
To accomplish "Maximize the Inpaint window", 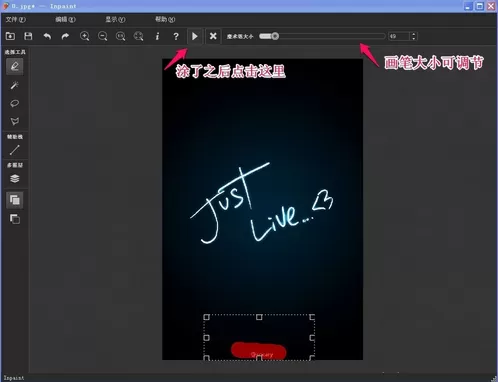I will [x=480, y=6].
